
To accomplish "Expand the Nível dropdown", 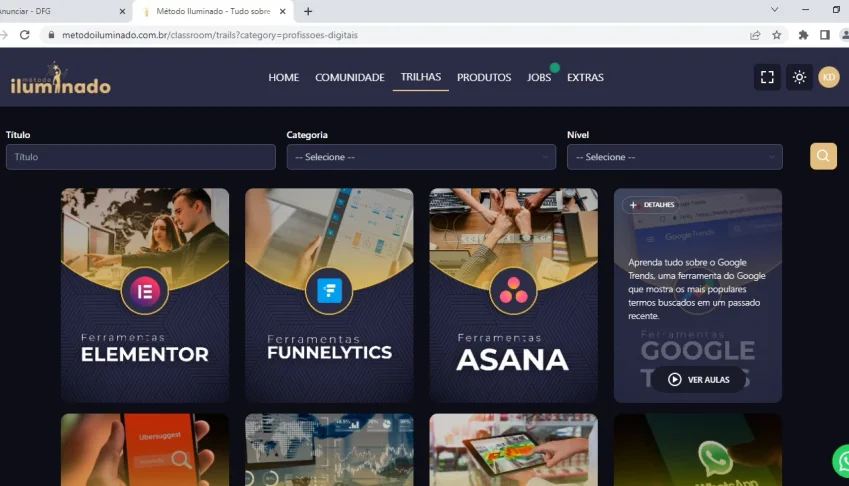I will coord(675,157).
